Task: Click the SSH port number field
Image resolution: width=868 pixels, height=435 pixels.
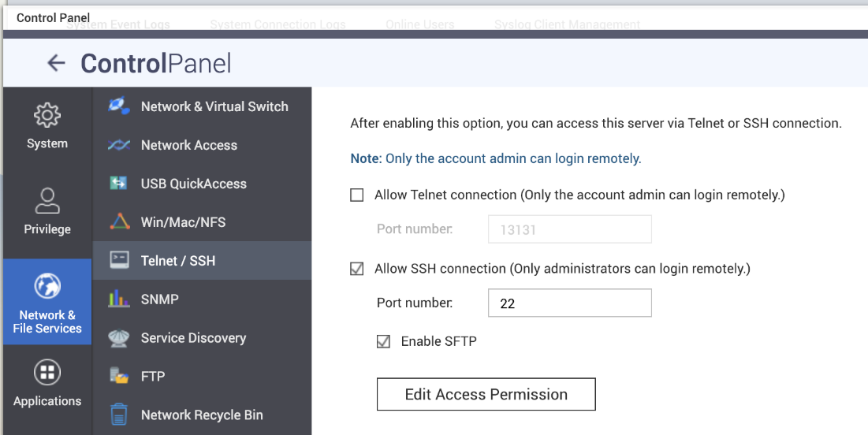Action: [x=570, y=303]
